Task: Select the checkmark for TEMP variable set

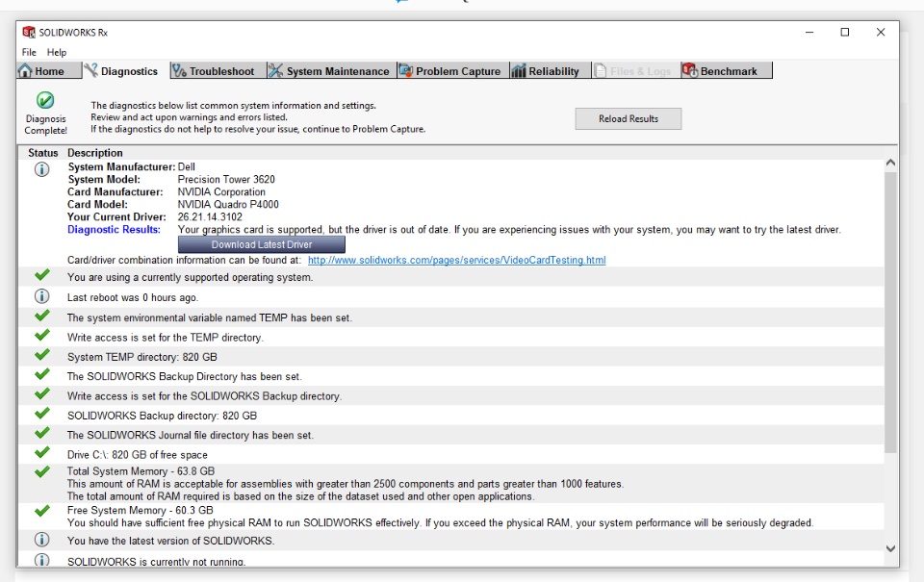Action: (41, 316)
